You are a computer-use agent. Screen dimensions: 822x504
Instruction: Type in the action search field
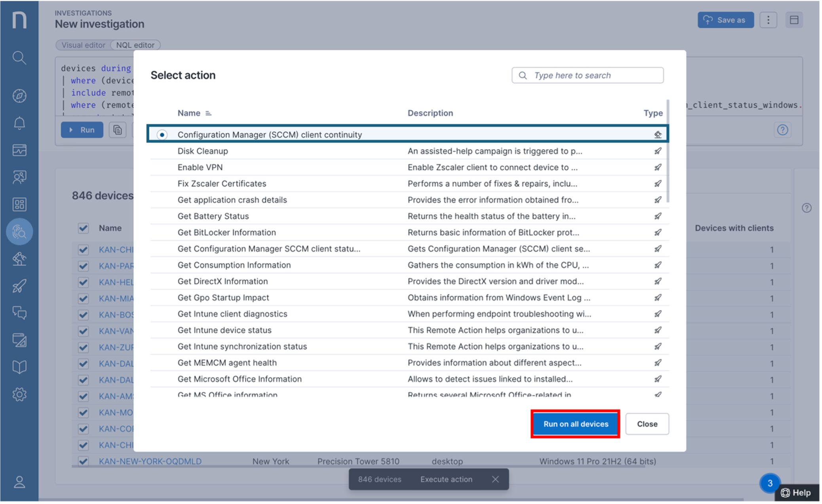pos(587,75)
